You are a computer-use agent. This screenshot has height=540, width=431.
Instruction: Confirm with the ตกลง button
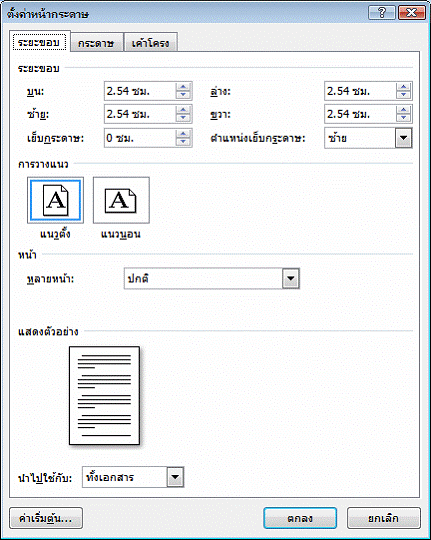(300, 518)
